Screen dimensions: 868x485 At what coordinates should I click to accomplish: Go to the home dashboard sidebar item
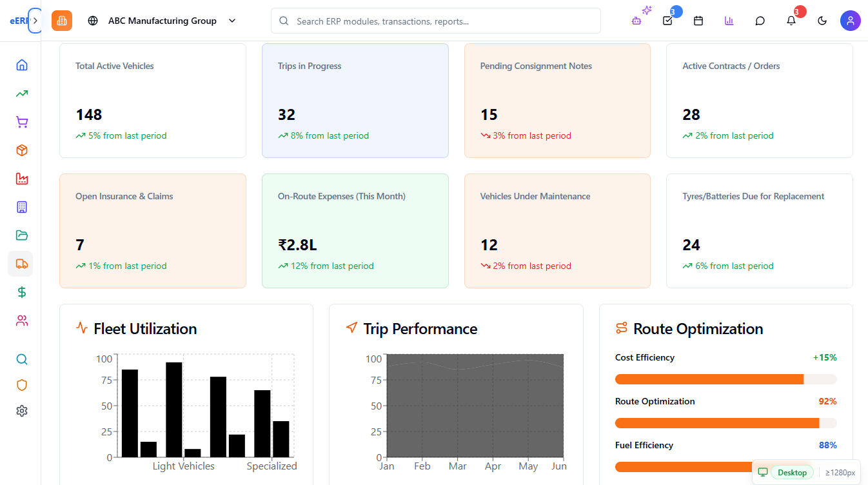(22, 65)
